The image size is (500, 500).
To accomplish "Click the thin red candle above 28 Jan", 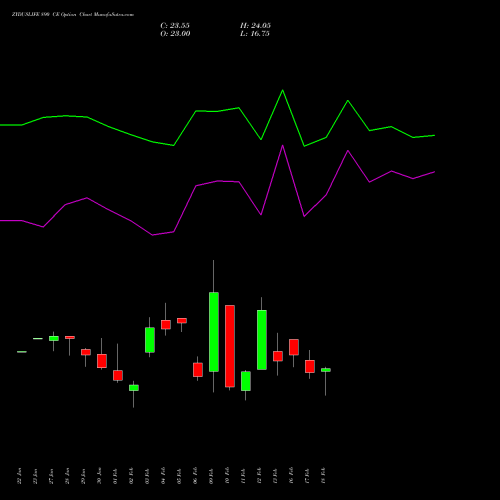I will pos(70,338).
